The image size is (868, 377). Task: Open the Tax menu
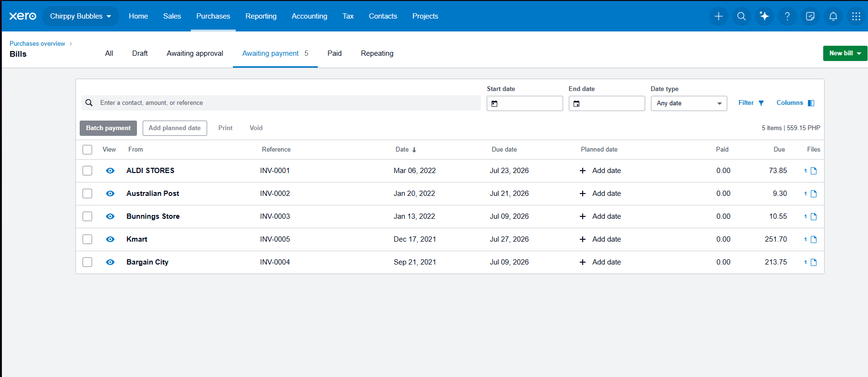pyautogui.click(x=348, y=16)
